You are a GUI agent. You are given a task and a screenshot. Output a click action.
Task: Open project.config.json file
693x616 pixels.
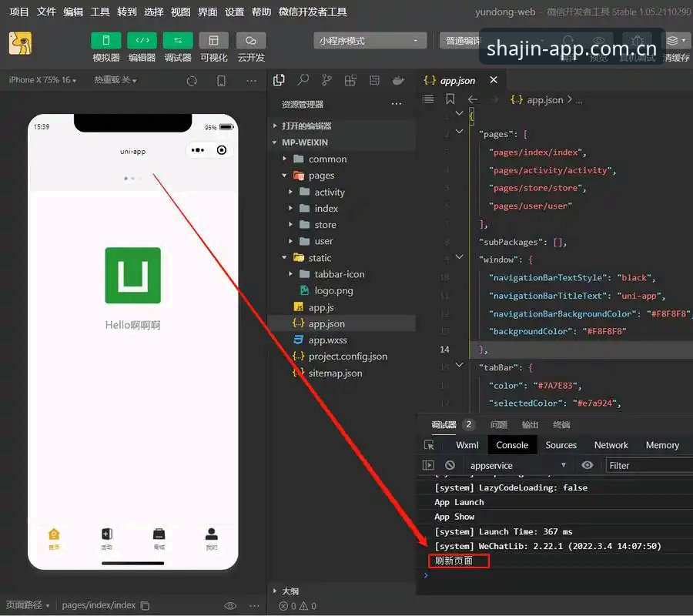(341, 357)
